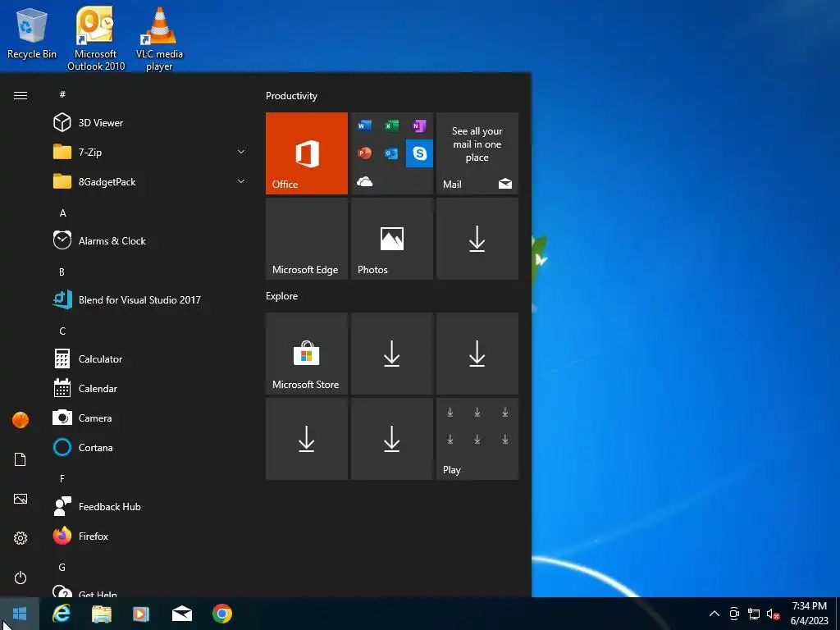The width and height of the screenshot is (840, 630).
Task: Expand the 8GadgetPack folder chevron
Action: point(241,181)
